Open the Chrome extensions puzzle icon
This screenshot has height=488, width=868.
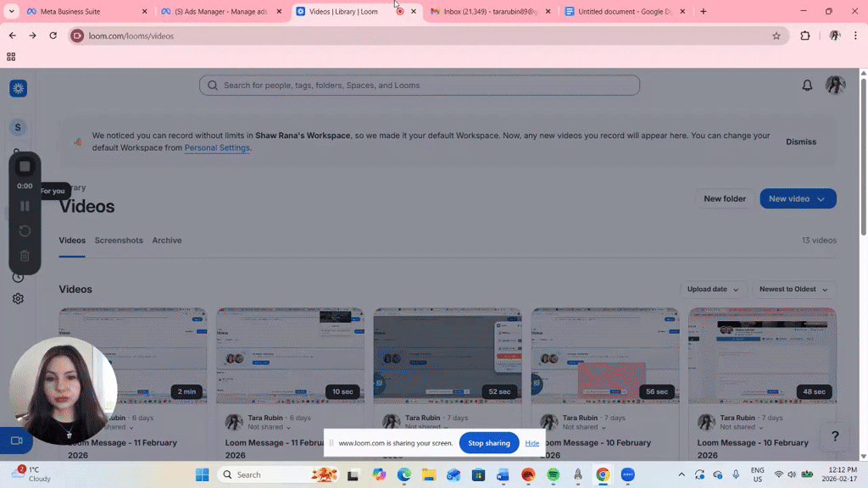(805, 36)
